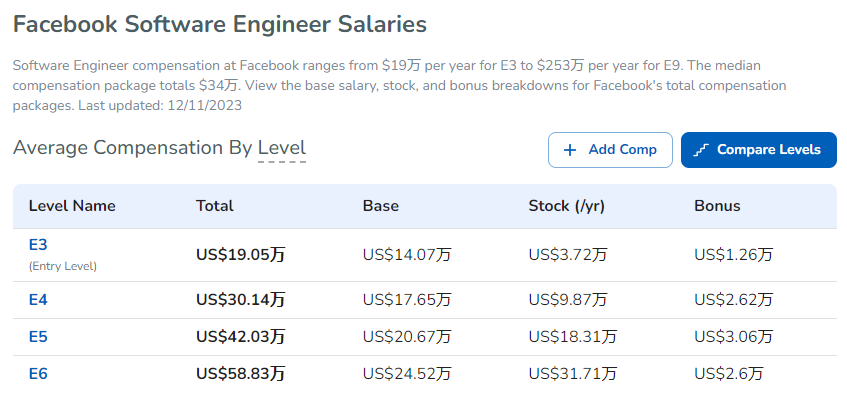Image resolution: width=847 pixels, height=398 pixels.
Task: Select E3 total US$19.05万 value
Action: [x=240, y=254]
